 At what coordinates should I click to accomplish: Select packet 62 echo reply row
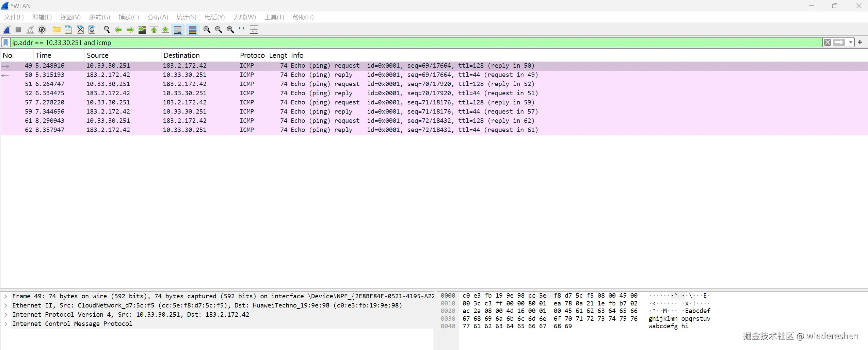point(434,130)
